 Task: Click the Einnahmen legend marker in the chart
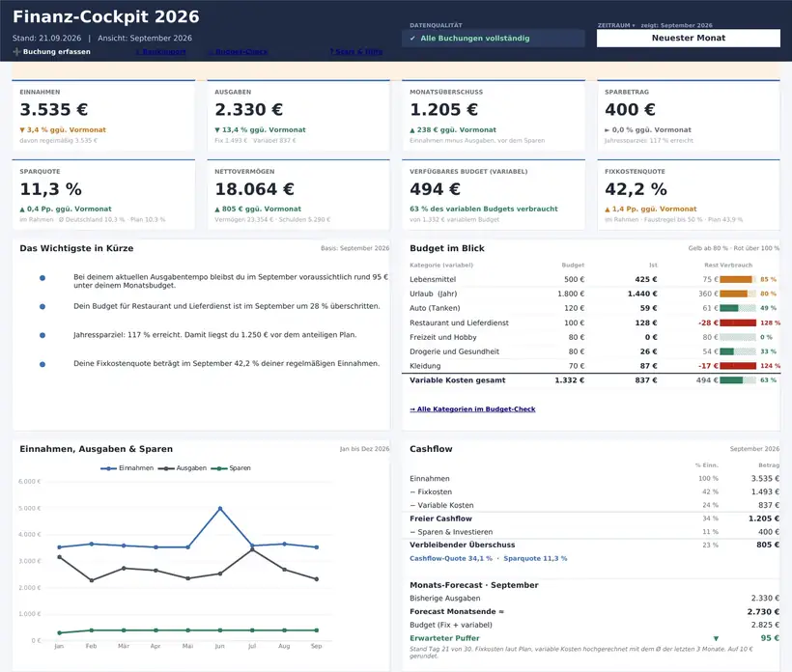click(x=108, y=468)
